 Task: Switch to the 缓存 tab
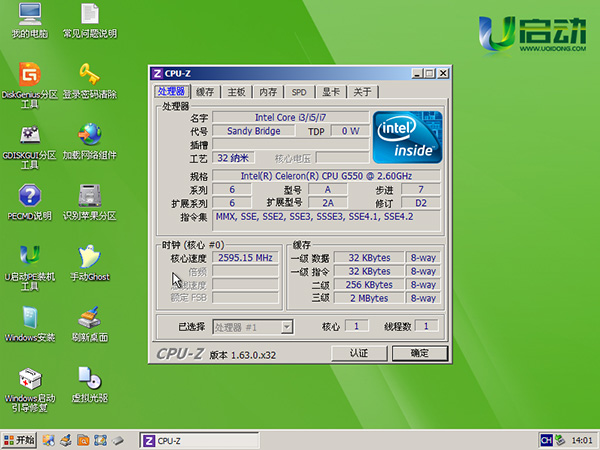[x=205, y=92]
